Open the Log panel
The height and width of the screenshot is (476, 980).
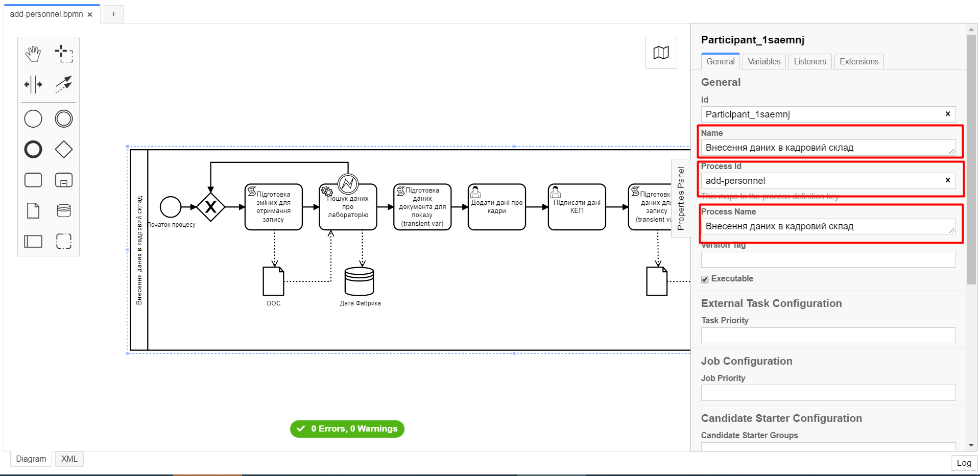pyautogui.click(x=964, y=463)
